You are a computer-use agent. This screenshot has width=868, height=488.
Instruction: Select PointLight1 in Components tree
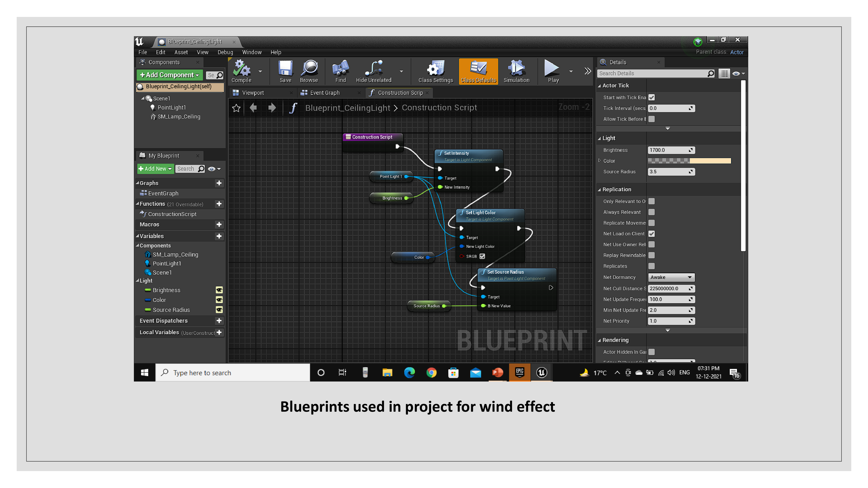(171, 107)
